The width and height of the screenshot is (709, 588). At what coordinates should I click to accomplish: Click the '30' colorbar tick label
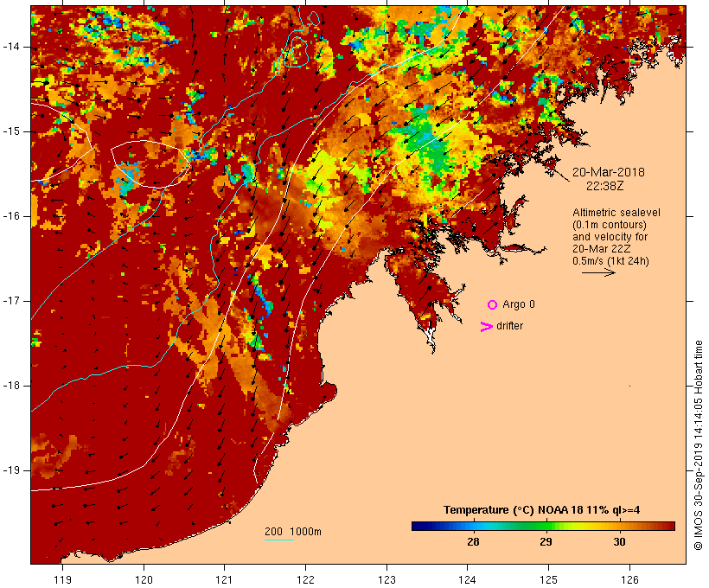[619, 542]
